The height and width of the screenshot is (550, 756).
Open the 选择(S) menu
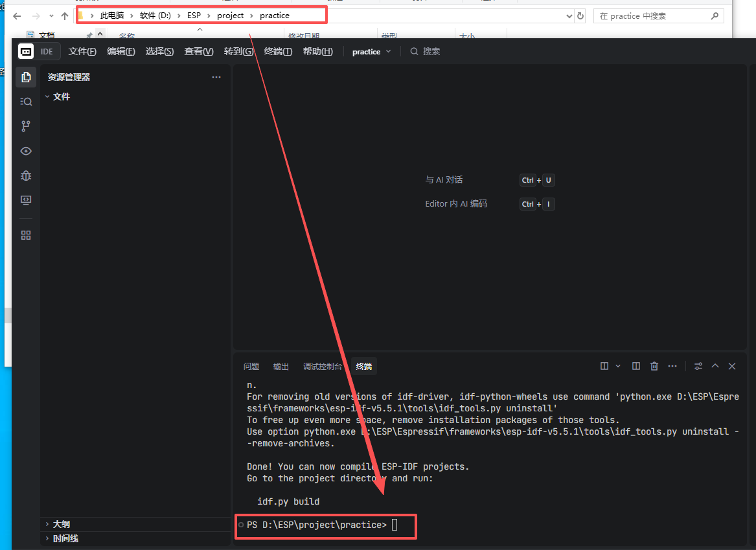click(159, 52)
